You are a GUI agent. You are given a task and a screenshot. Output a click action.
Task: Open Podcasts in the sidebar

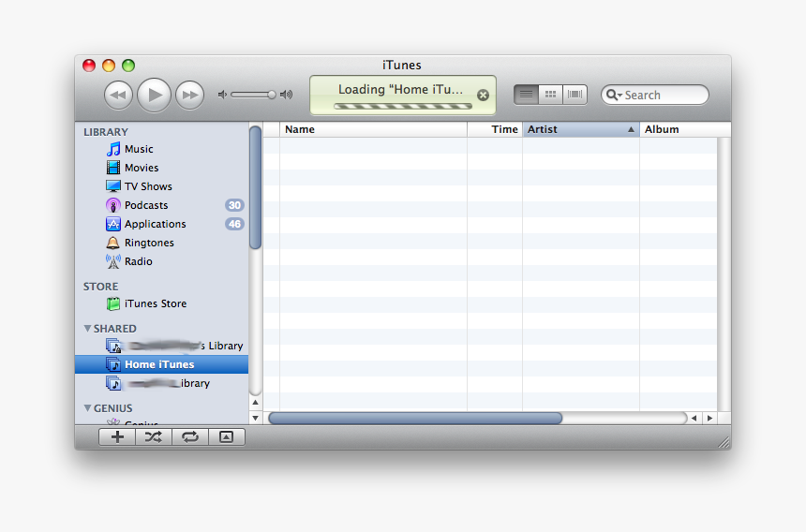tap(146, 205)
